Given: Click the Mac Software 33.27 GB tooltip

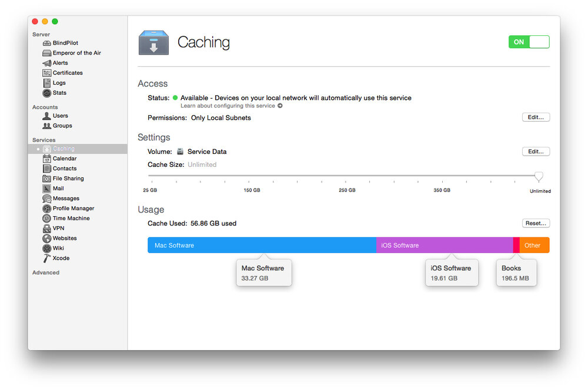Looking at the screenshot, I should (264, 273).
